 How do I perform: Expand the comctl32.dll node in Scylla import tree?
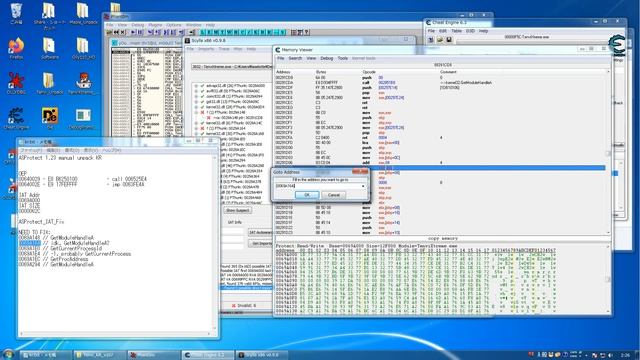point(196,97)
